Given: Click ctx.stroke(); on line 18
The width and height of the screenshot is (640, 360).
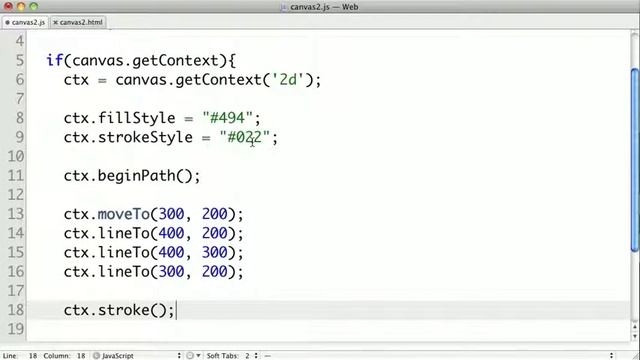Looking at the screenshot, I should tap(119, 310).
